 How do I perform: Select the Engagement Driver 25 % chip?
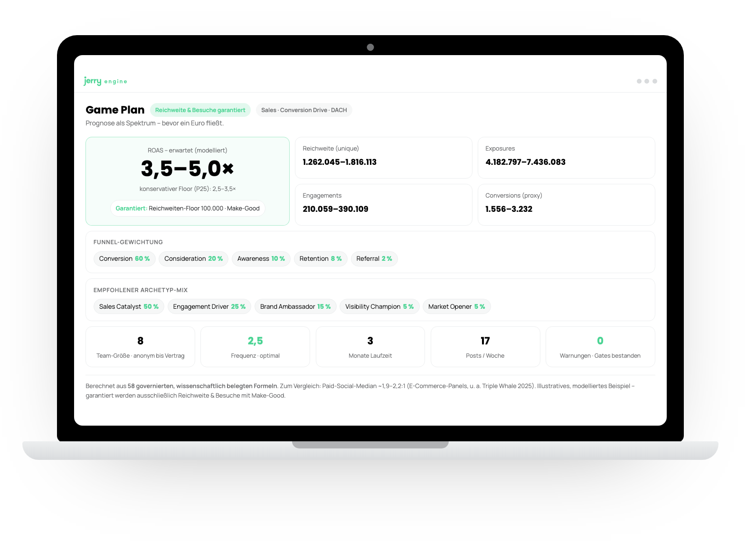point(209,307)
